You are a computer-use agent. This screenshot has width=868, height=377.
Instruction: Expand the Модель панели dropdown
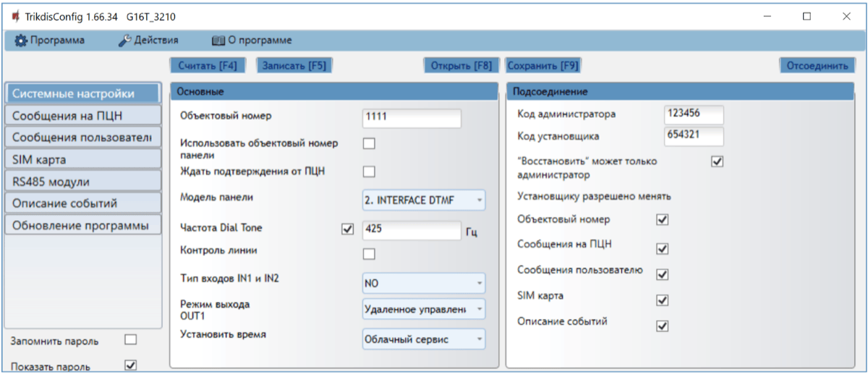tap(423, 200)
